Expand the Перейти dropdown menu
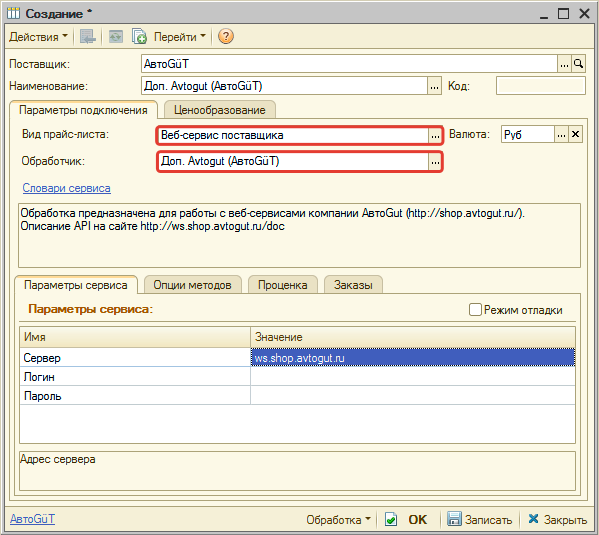This screenshot has height=535, width=599. pos(180,37)
